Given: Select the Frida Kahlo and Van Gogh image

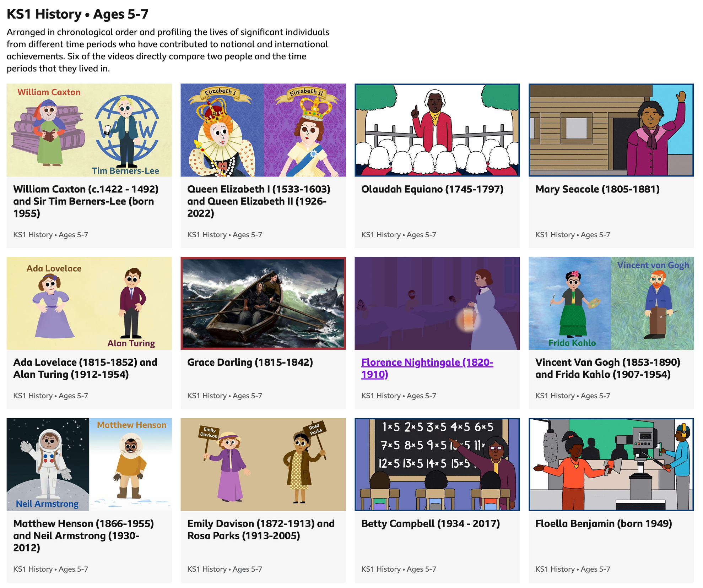Looking at the screenshot, I should click(x=611, y=304).
